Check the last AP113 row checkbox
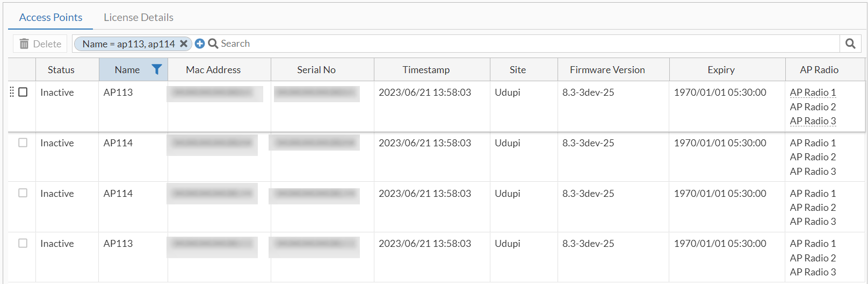 pos(23,243)
